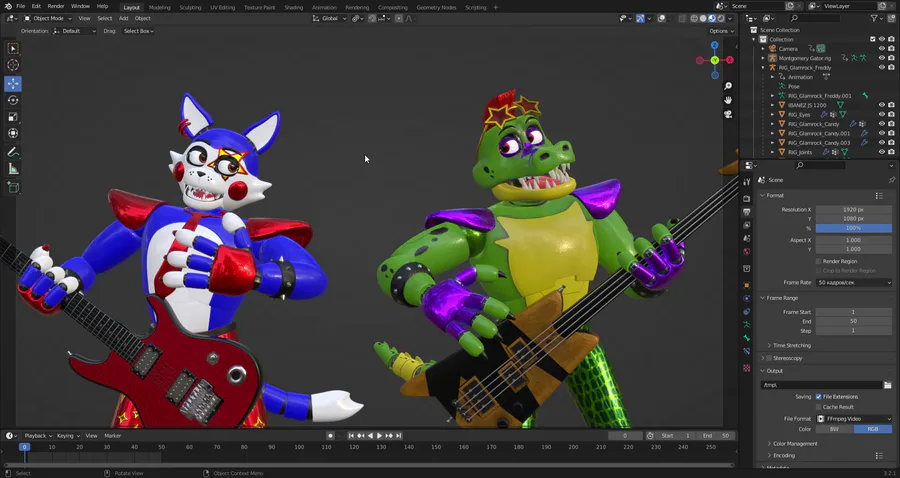
Task: Select the Transform tool
Action: click(x=13, y=134)
